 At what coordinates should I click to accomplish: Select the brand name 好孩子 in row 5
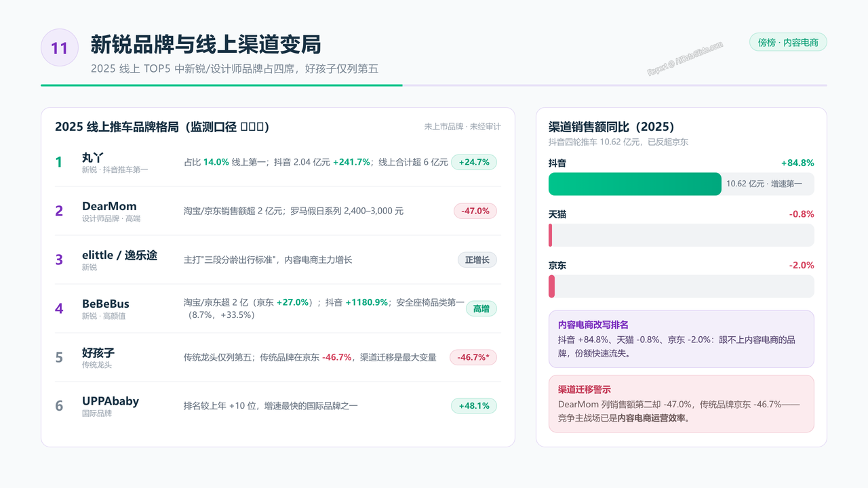[x=98, y=352]
